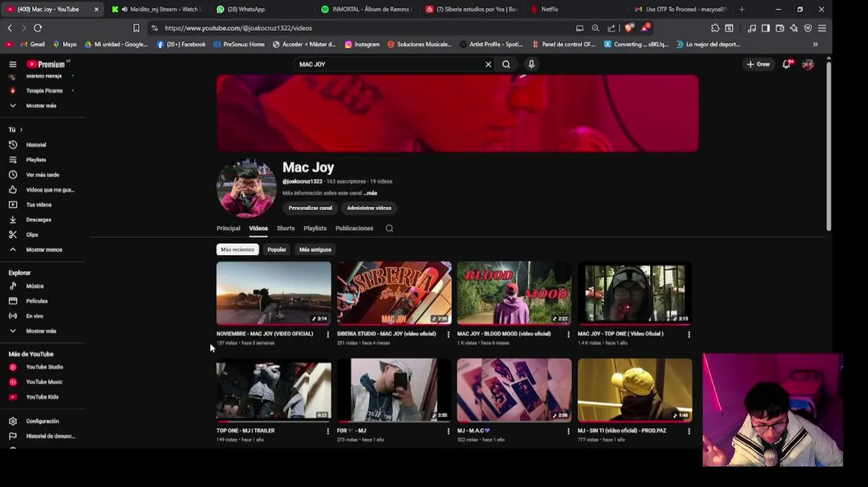Open options for BLOOD MOOD video
This screenshot has height=487, width=868.
[568, 334]
